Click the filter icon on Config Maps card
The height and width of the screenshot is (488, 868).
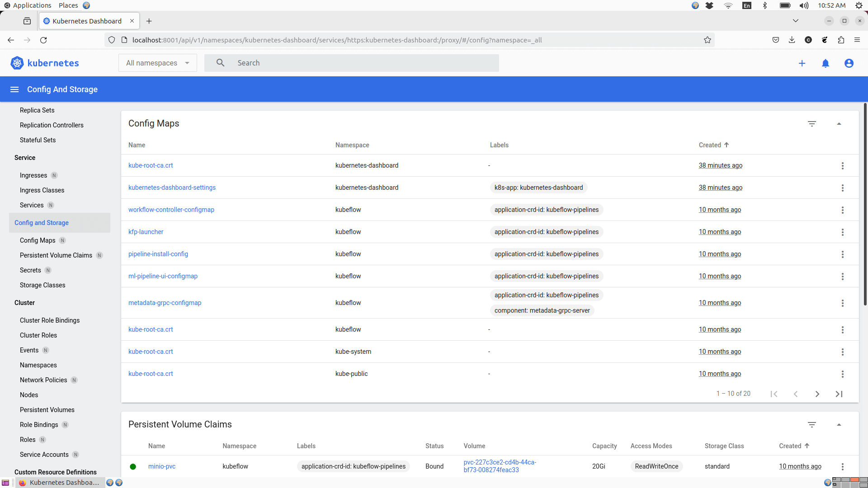click(812, 123)
